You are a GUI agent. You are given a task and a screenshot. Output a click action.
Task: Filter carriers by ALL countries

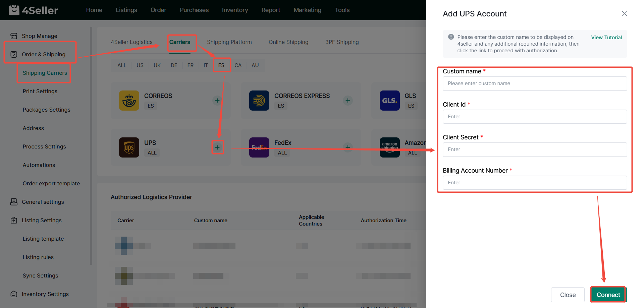(x=122, y=65)
